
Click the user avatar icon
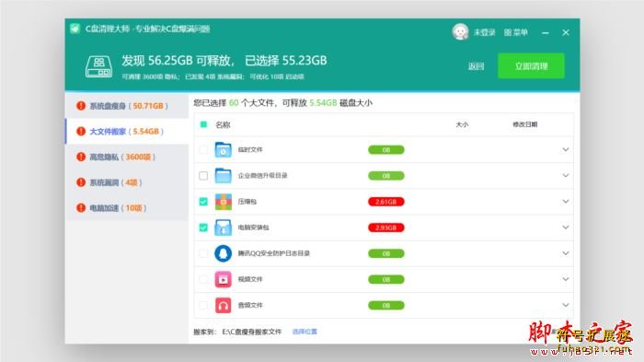pyautogui.click(x=460, y=31)
